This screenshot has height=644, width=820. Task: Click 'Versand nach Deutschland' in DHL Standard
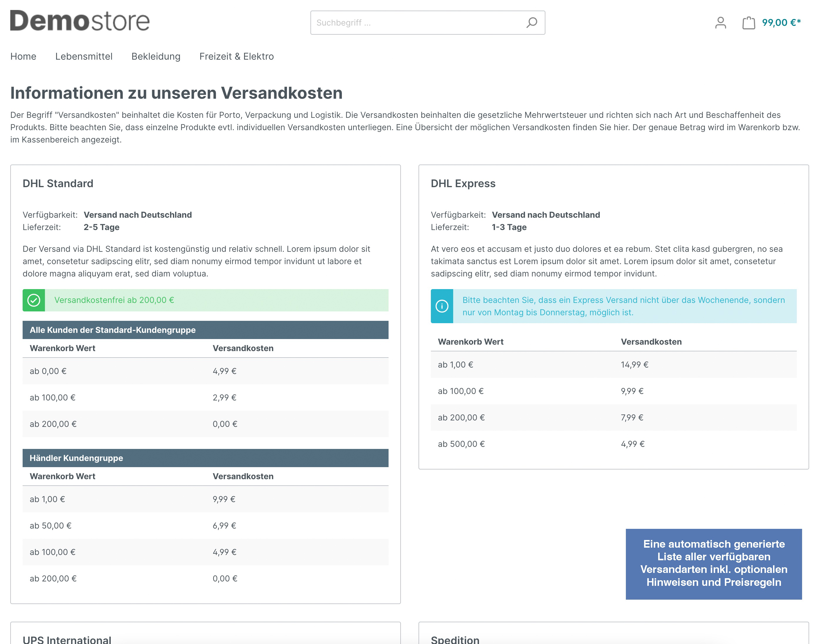(x=137, y=214)
